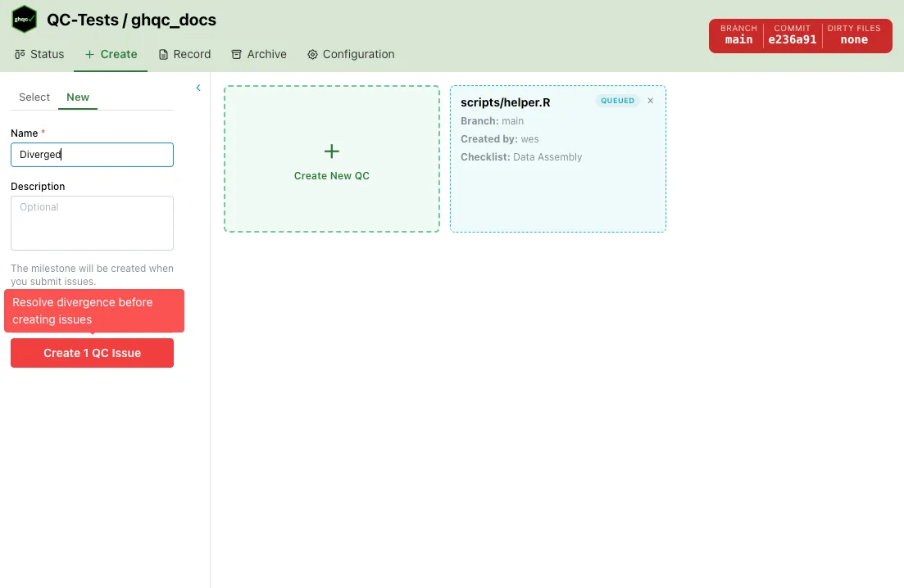Click the DIRTY FILES none indicator
Screen dimensions: 904x588
854,35
